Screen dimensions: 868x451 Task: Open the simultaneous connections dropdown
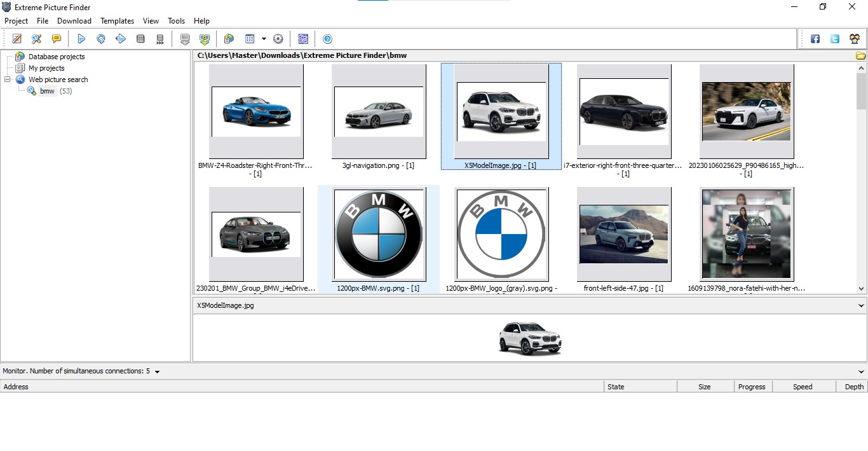coord(157,371)
